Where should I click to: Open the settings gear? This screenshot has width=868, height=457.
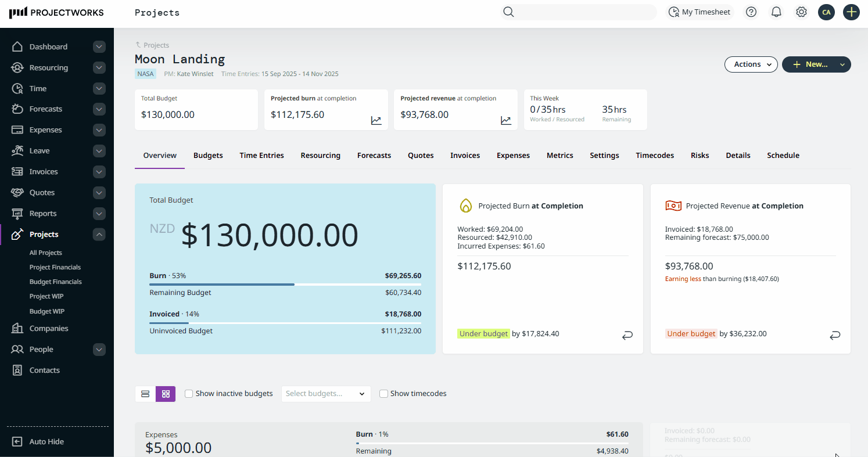pos(801,12)
